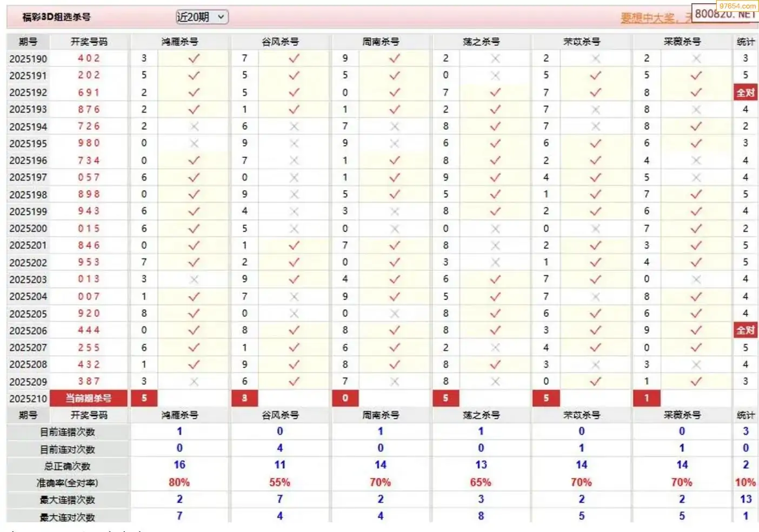Click the 周南 check mark in row 2025206
The image size is (759, 532).
(x=395, y=330)
